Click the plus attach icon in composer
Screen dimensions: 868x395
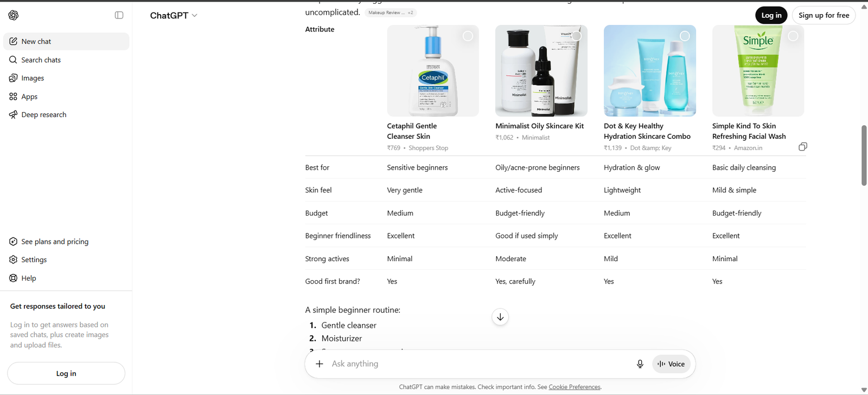[320, 364]
